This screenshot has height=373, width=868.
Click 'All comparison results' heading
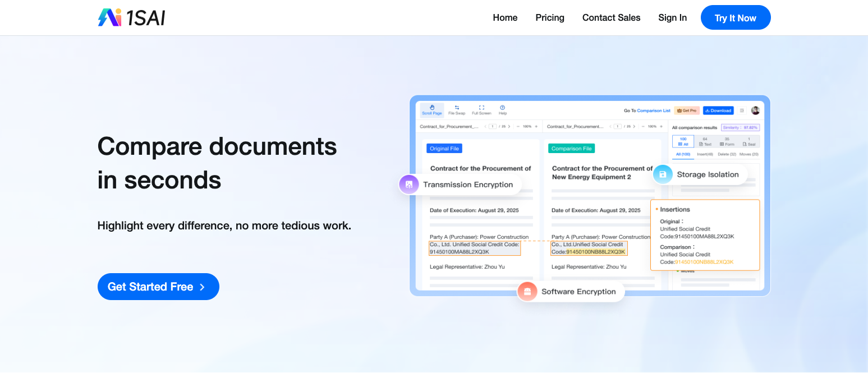695,128
